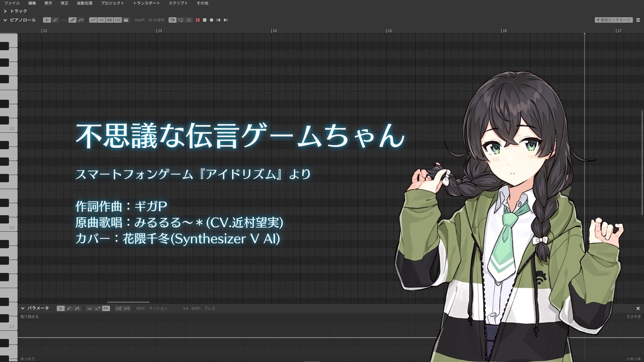The height and width of the screenshot is (362, 644).
Task: Close the parameter panel with X button
Action: tap(638, 308)
